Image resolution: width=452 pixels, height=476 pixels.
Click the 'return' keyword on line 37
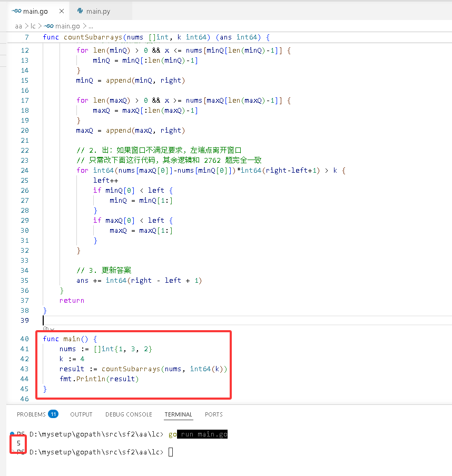click(72, 300)
